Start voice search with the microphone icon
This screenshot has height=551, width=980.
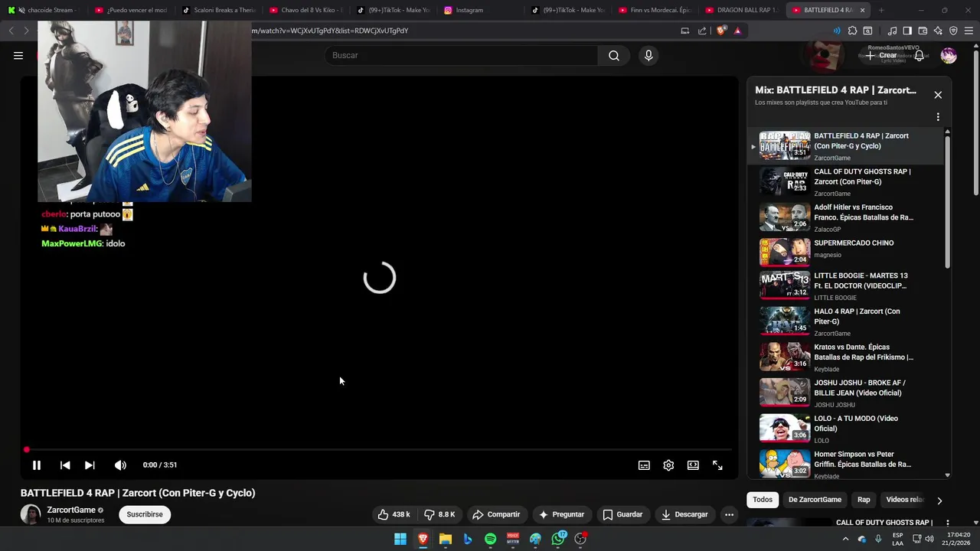[x=648, y=55]
